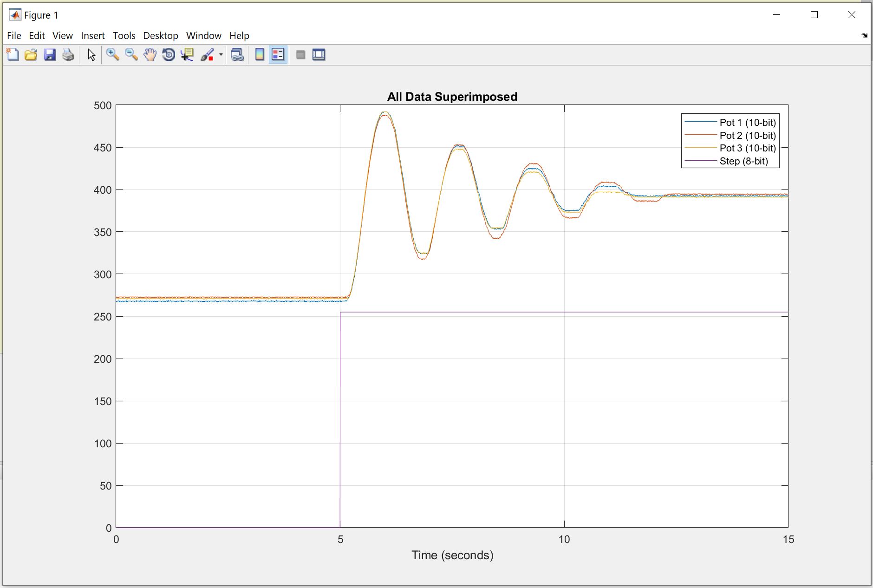Open the Desktop menu
The image size is (873, 588).
(160, 36)
